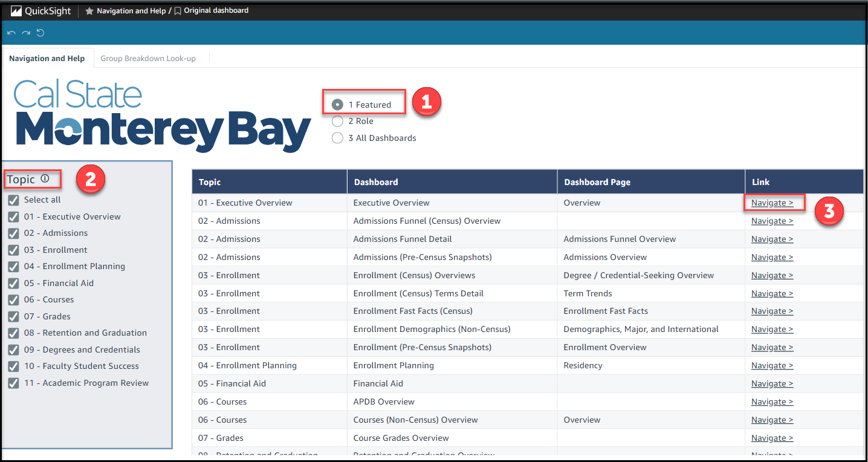Image resolution: width=868 pixels, height=462 pixels.
Task: Click Navigate link for Enrollment Demographics (Non-Census)
Action: click(772, 329)
